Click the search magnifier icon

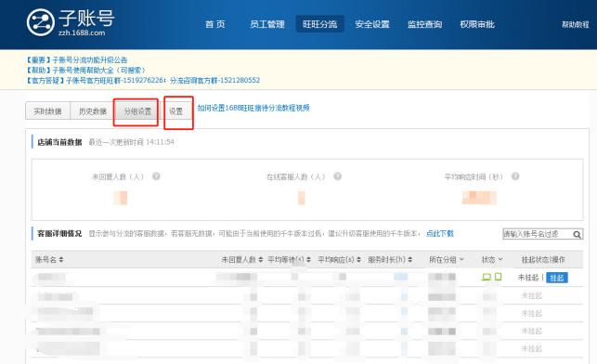pos(578,235)
